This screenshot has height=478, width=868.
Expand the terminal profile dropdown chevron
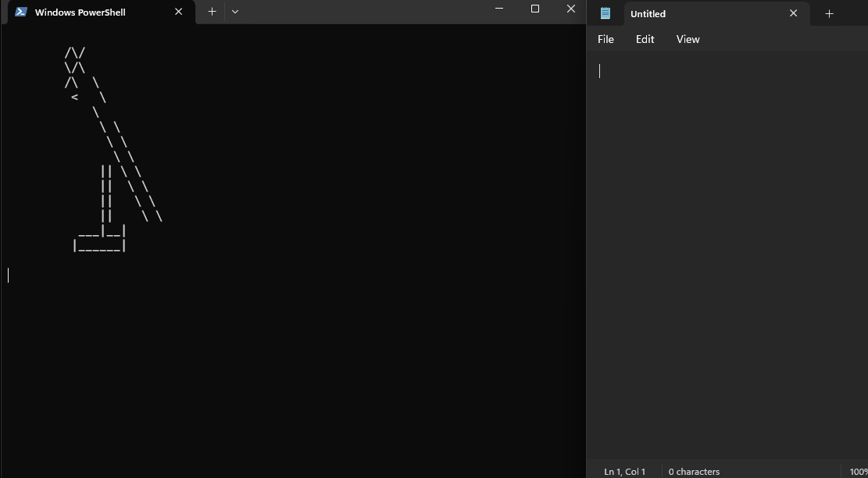tap(235, 12)
